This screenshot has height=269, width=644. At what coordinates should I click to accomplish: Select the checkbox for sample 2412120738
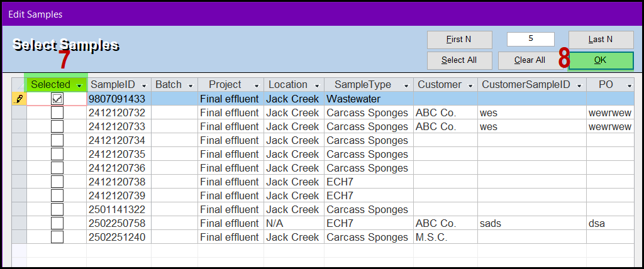click(x=57, y=182)
